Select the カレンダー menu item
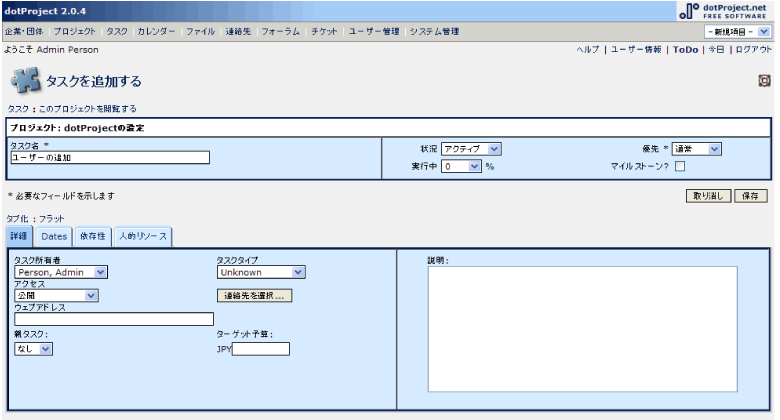Viewport: 780px width, 420px height. pos(156,31)
